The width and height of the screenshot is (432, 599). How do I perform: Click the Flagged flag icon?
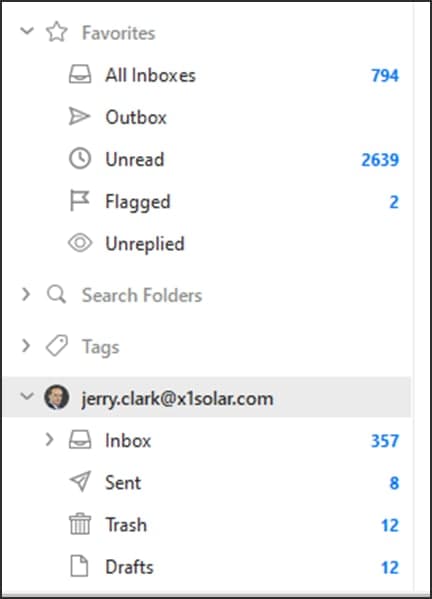[79, 201]
